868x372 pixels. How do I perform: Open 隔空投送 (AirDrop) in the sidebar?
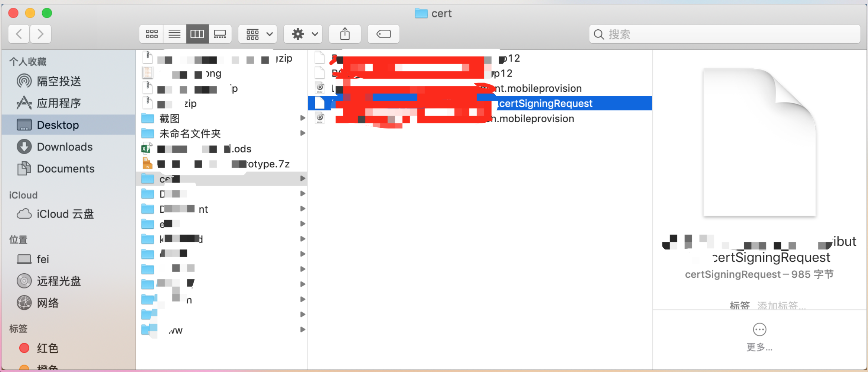point(59,81)
